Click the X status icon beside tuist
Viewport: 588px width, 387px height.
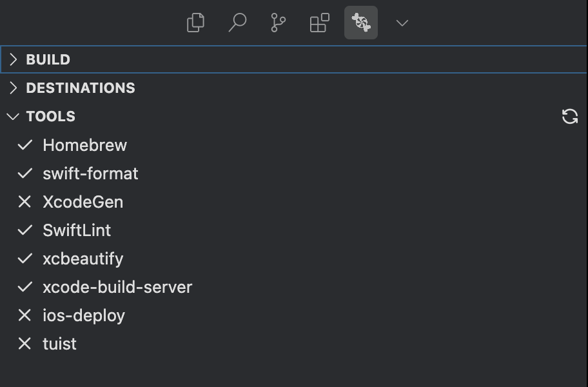point(24,344)
